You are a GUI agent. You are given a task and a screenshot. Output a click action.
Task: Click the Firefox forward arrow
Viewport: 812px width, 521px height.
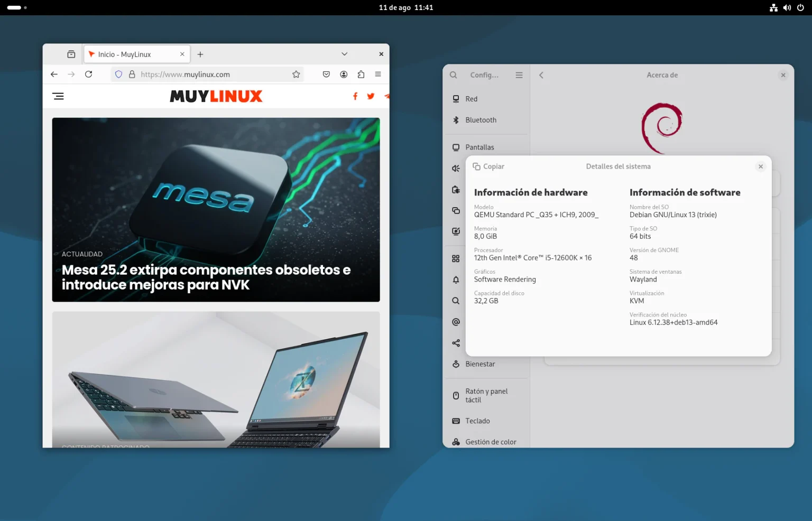(x=71, y=75)
